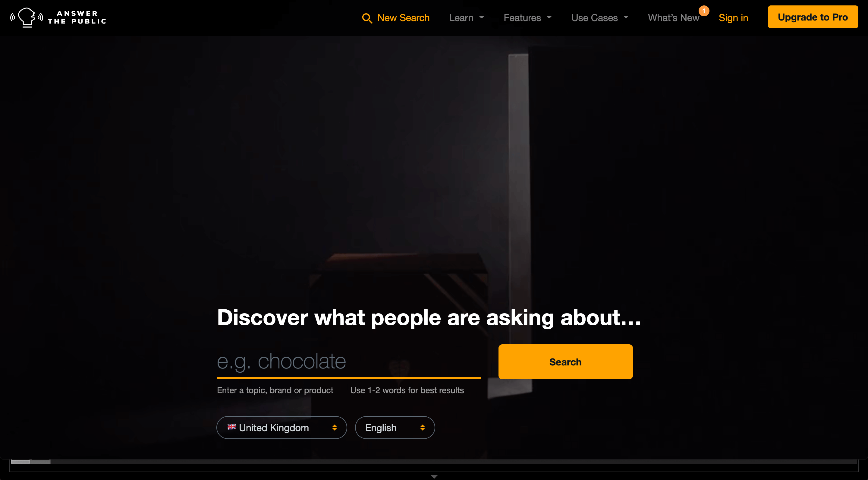
Task: Click the up-down arrows in United Kingdom selector
Action: click(x=334, y=428)
